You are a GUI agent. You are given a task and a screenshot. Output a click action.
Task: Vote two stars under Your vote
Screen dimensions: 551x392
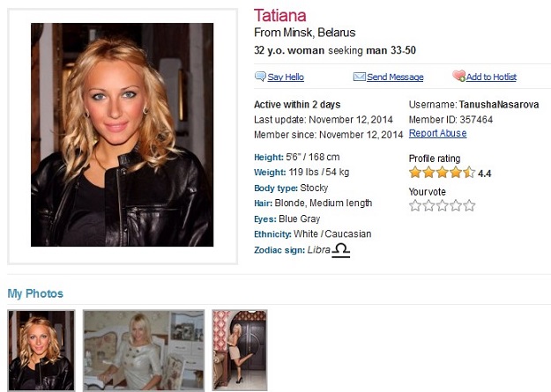click(x=428, y=205)
